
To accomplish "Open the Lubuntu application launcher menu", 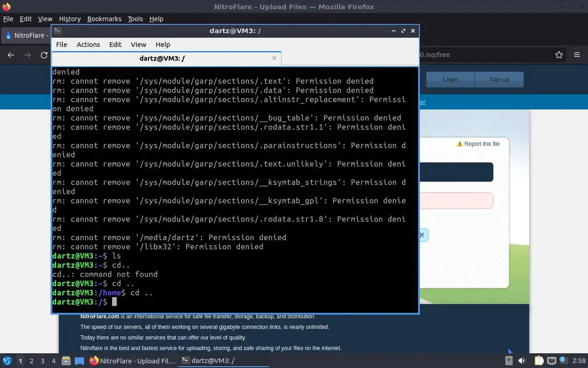I will click(x=7, y=361).
